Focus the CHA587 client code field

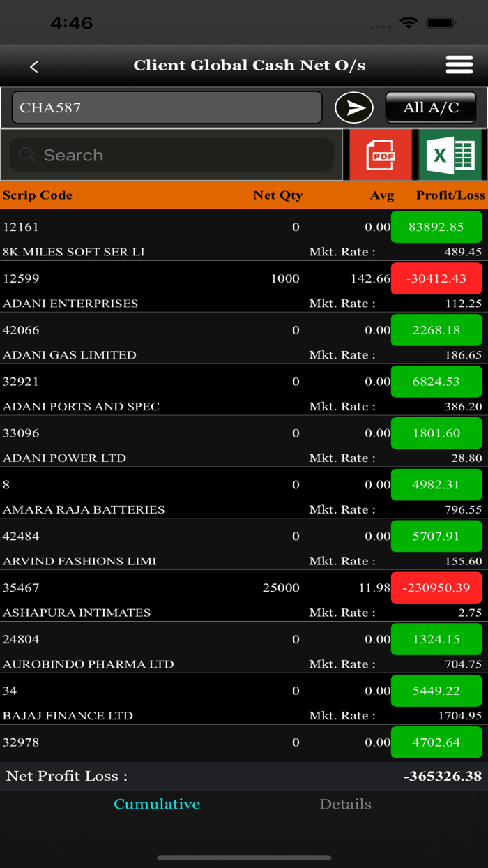click(167, 107)
